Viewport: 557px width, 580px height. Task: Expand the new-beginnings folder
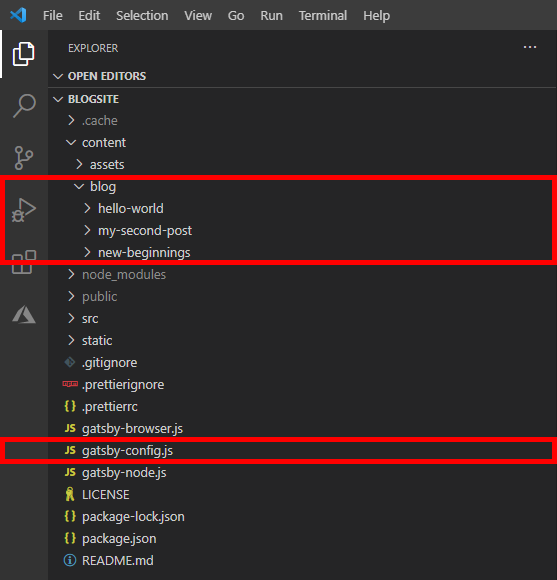pos(87,252)
